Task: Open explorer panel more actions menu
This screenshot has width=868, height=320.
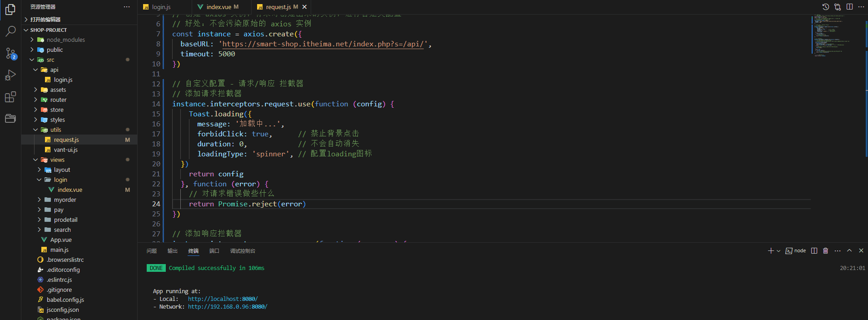Action: pyautogui.click(x=127, y=7)
